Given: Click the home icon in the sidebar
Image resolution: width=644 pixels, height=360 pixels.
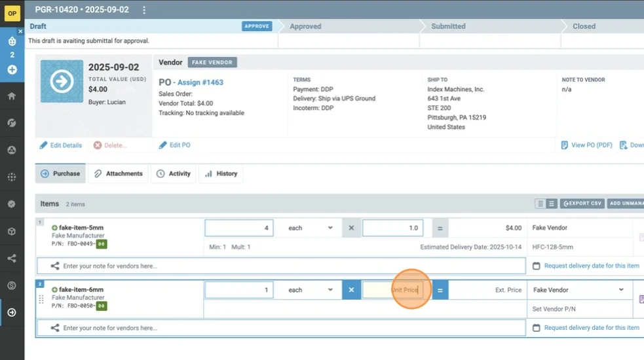Looking at the screenshot, I should coord(12,96).
